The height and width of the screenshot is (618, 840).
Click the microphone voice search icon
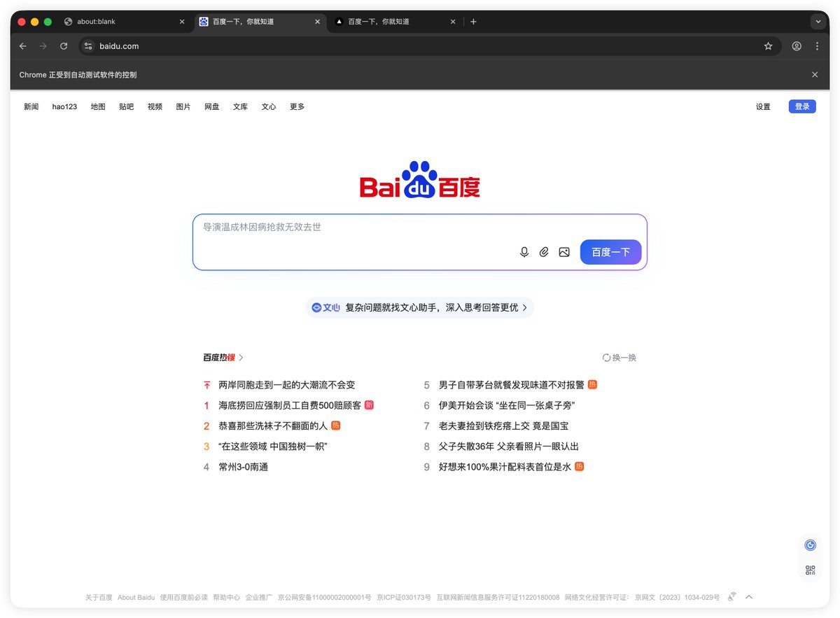coord(524,252)
